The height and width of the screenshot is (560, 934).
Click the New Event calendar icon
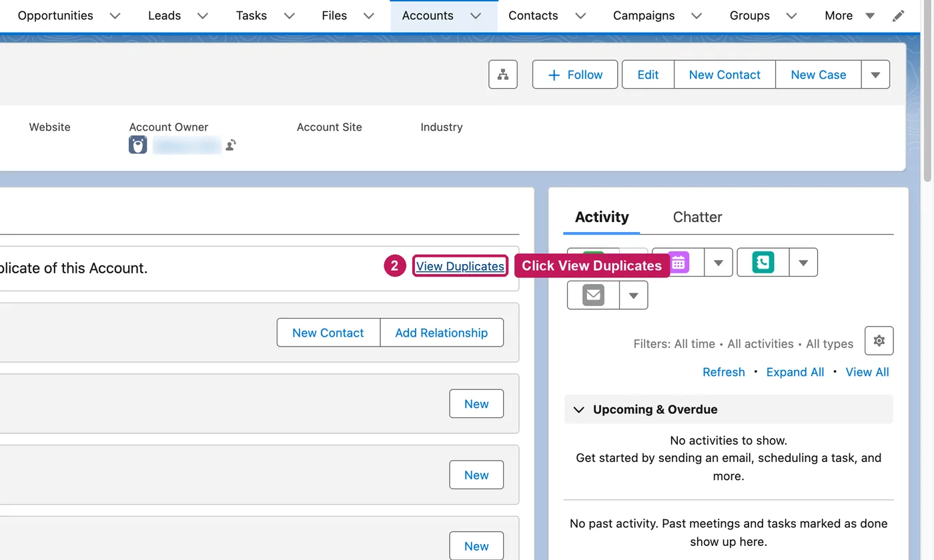click(x=678, y=263)
